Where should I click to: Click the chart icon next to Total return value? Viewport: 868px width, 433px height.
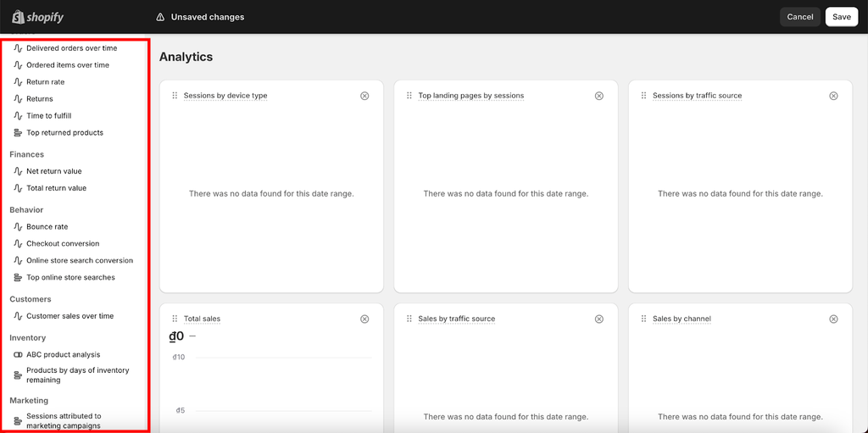click(18, 188)
